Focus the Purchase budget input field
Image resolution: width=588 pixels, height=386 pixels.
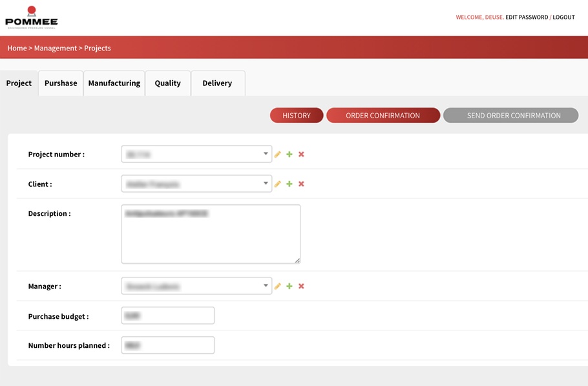point(168,316)
